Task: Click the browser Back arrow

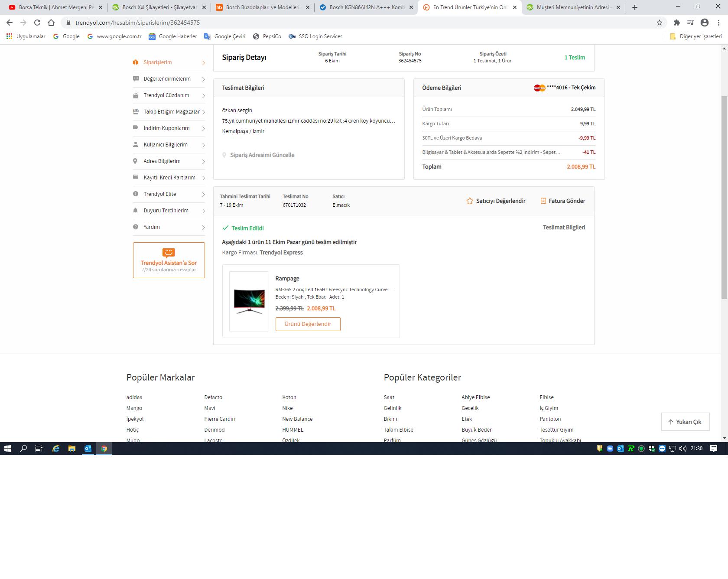Action: pyautogui.click(x=10, y=23)
